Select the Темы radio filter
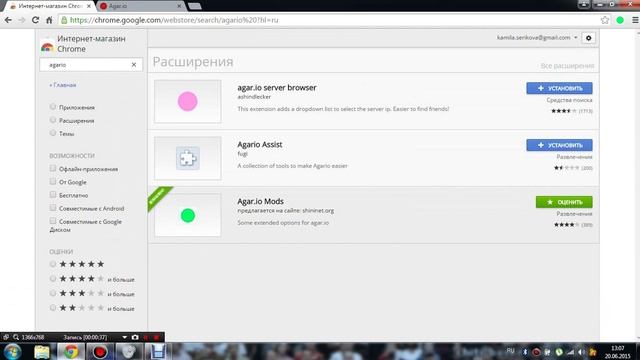The width and height of the screenshot is (640, 360). pyautogui.click(x=53, y=133)
